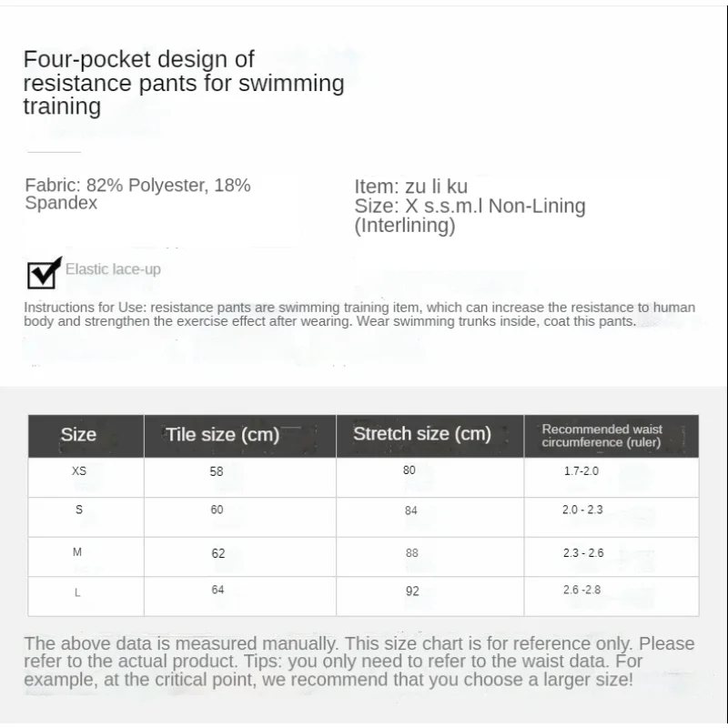
Task: Click the Stretch size (cm) header
Action: click(x=430, y=436)
